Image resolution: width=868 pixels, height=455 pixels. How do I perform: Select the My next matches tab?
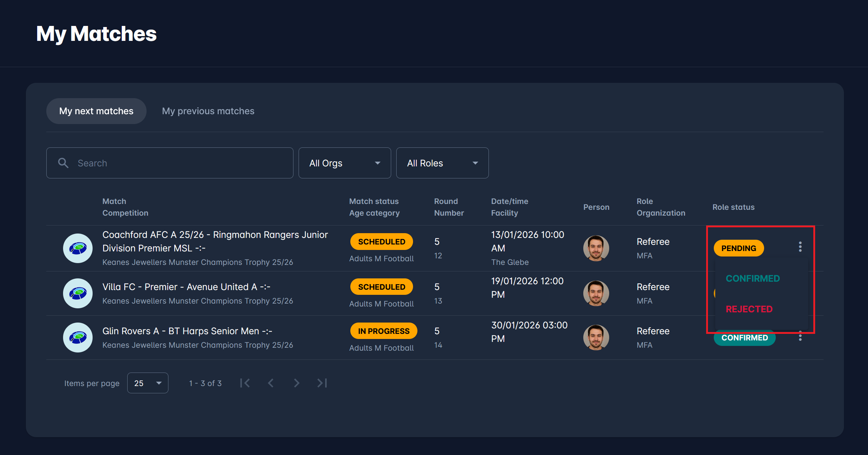tap(96, 111)
